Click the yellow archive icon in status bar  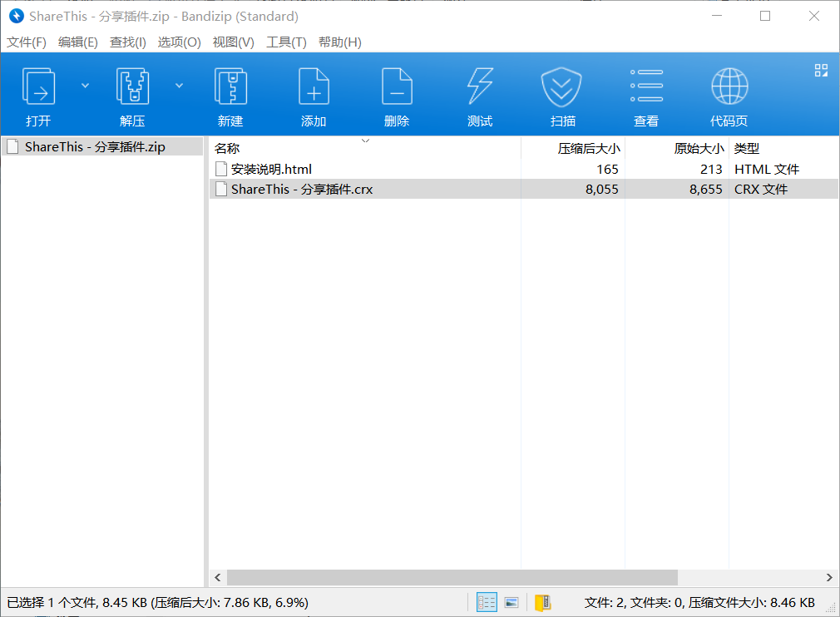point(543,603)
